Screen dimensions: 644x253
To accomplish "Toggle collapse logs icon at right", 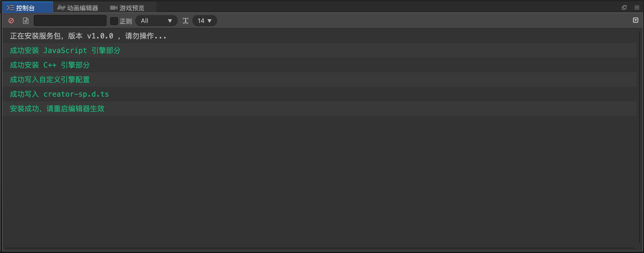I will tap(635, 20).
